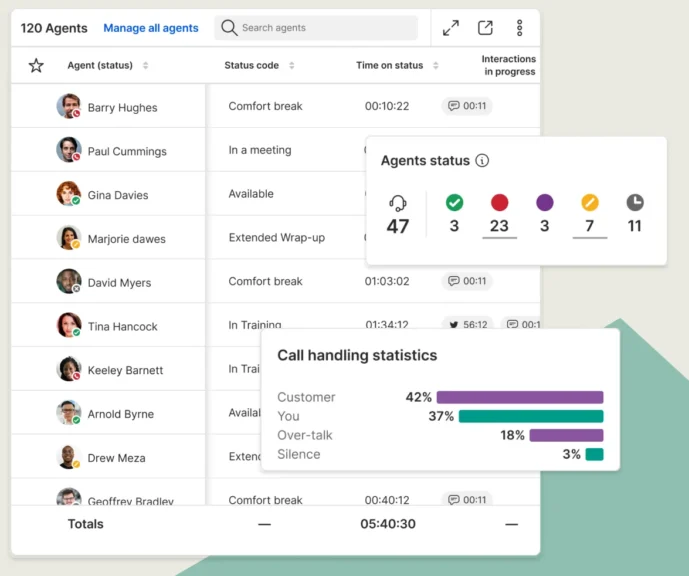
Task: Click the headset total agents icon
Action: [x=398, y=202]
